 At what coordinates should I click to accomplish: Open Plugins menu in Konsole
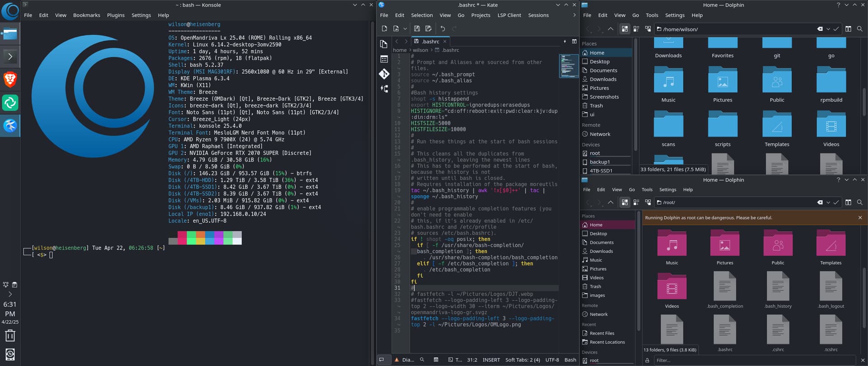[x=116, y=15]
